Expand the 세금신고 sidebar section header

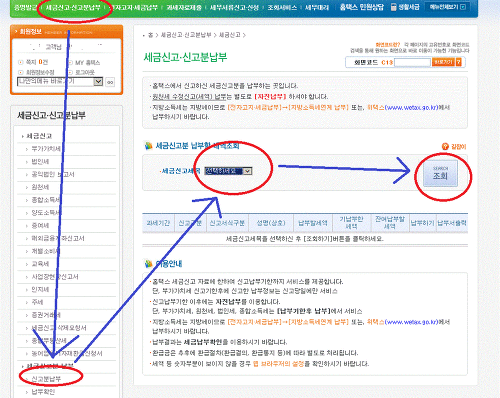point(39,136)
